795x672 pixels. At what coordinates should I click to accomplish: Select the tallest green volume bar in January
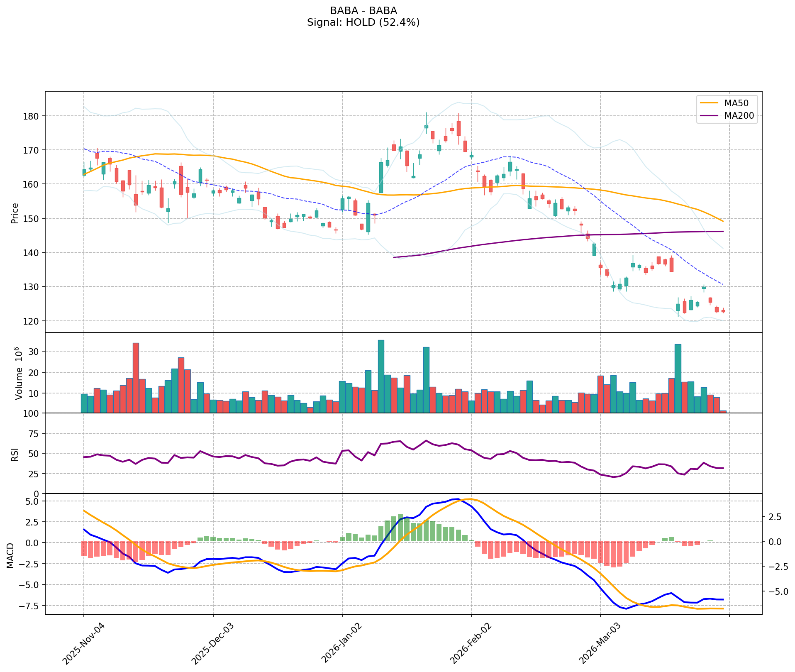coord(381,376)
